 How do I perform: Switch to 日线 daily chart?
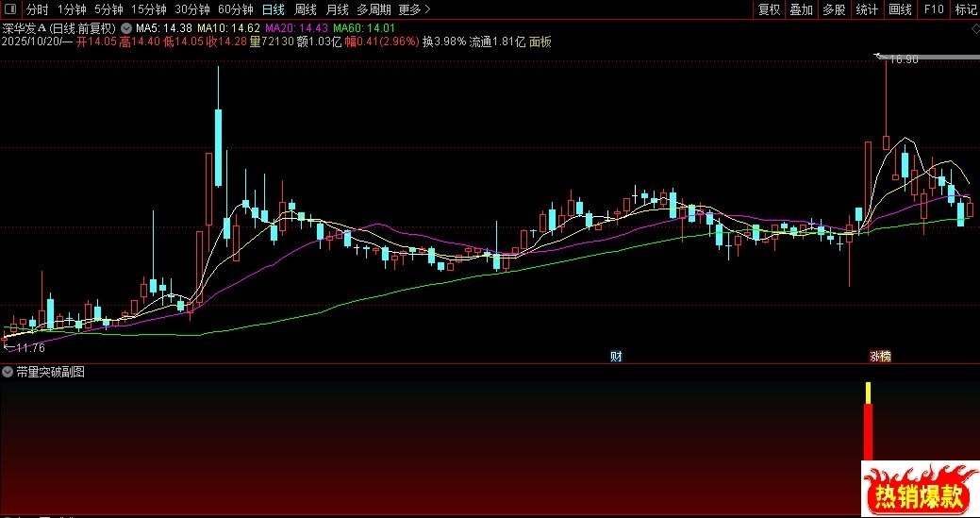(x=274, y=9)
